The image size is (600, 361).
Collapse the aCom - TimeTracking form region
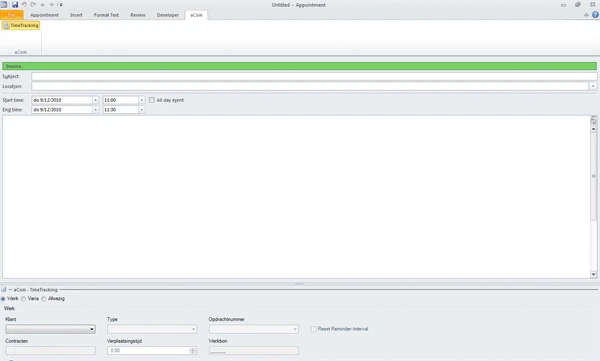(4, 289)
